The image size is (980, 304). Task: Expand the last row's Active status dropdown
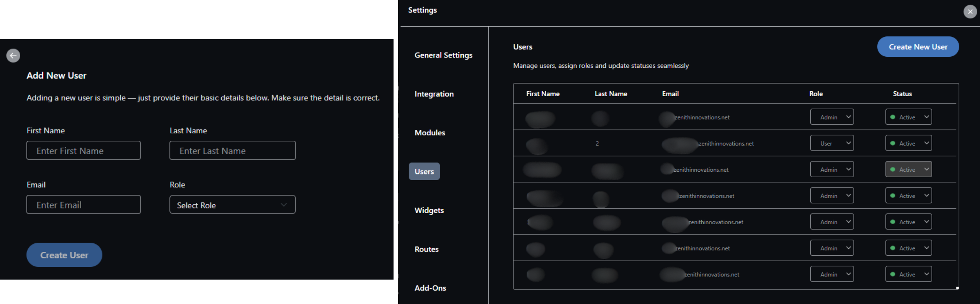click(x=908, y=274)
